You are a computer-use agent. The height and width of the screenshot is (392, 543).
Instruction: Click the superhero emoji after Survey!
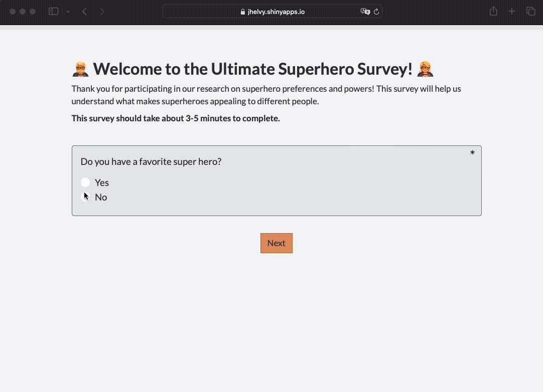pos(425,69)
